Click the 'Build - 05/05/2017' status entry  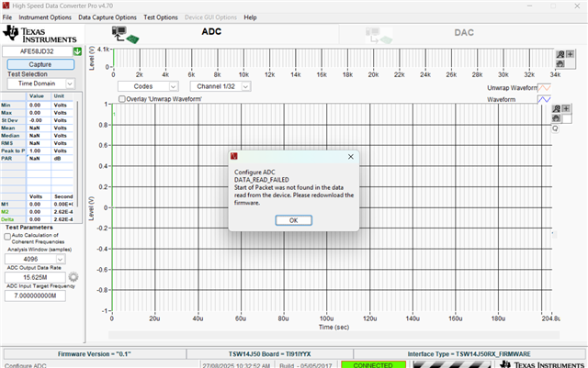[x=306, y=365]
